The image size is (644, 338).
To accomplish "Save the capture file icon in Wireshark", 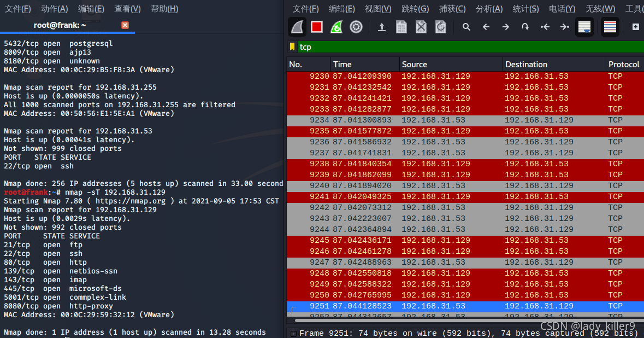I will coord(401,27).
